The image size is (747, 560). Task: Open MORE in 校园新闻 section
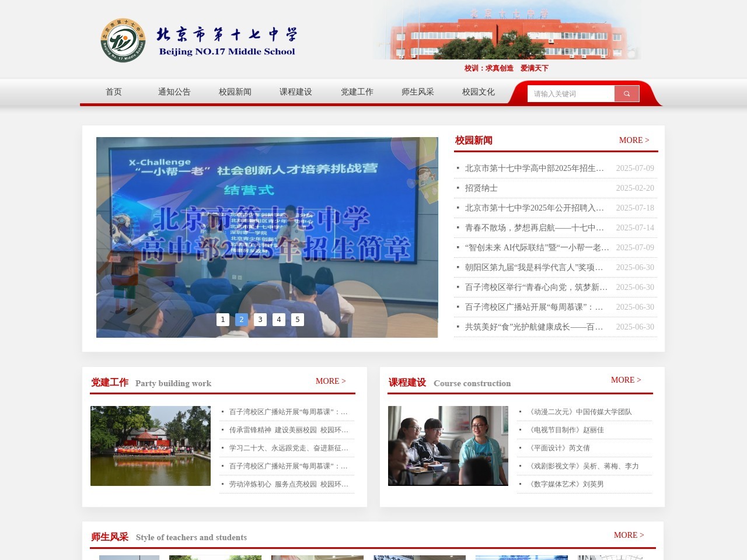coord(634,140)
